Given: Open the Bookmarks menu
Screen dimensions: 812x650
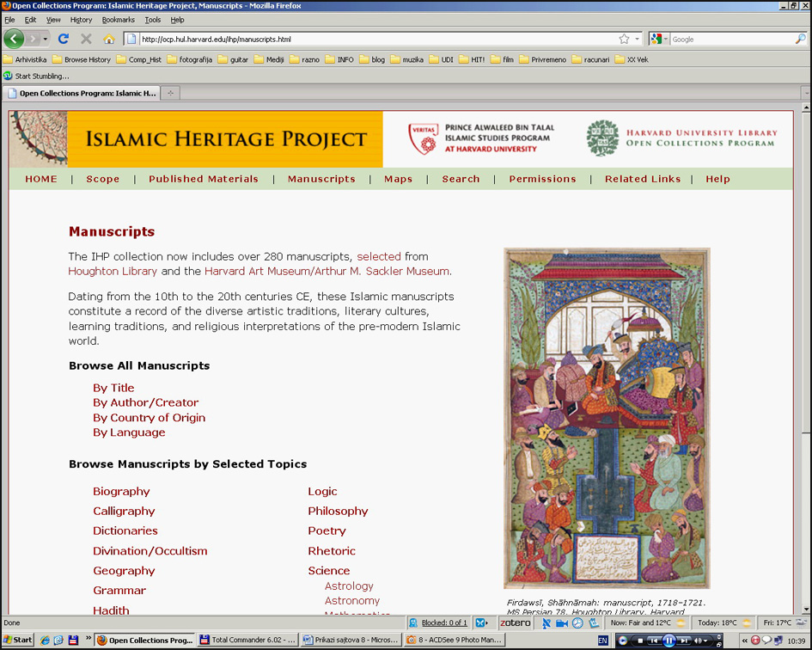Looking at the screenshot, I should tap(118, 19).
